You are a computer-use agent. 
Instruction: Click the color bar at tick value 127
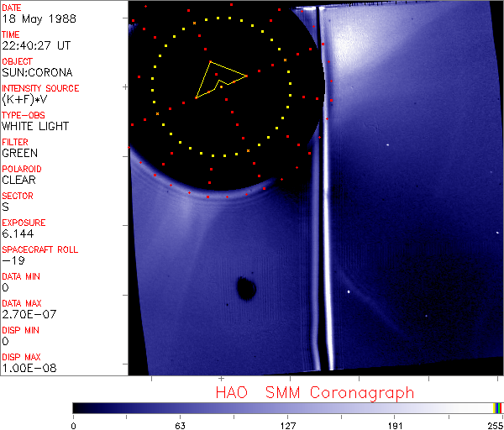point(287,407)
